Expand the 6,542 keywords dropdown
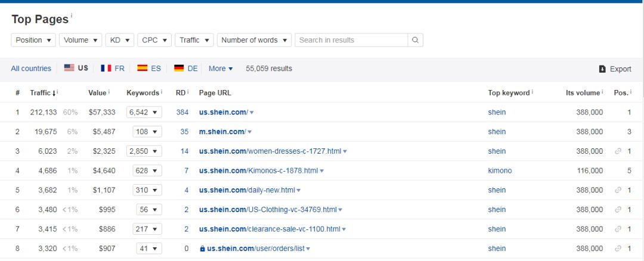644x261 pixels. [x=144, y=112]
